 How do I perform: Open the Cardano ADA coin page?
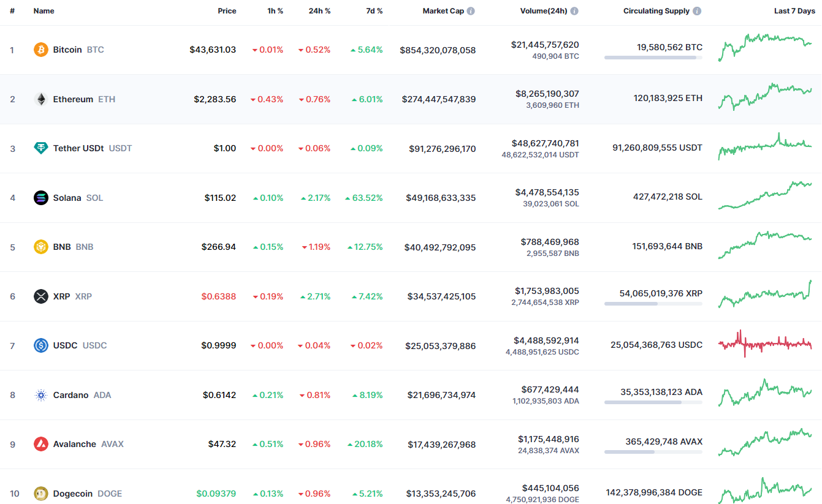tap(70, 395)
